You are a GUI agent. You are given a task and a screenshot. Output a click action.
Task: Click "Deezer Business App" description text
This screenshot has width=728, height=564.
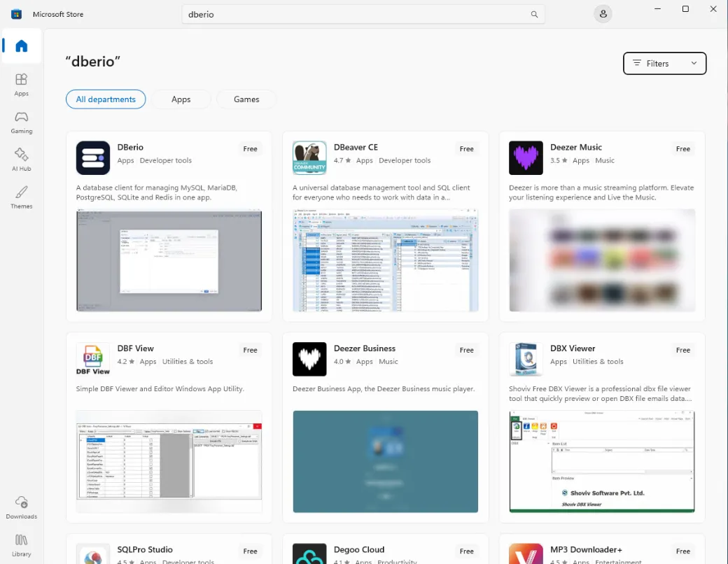(x=384, y=388)
